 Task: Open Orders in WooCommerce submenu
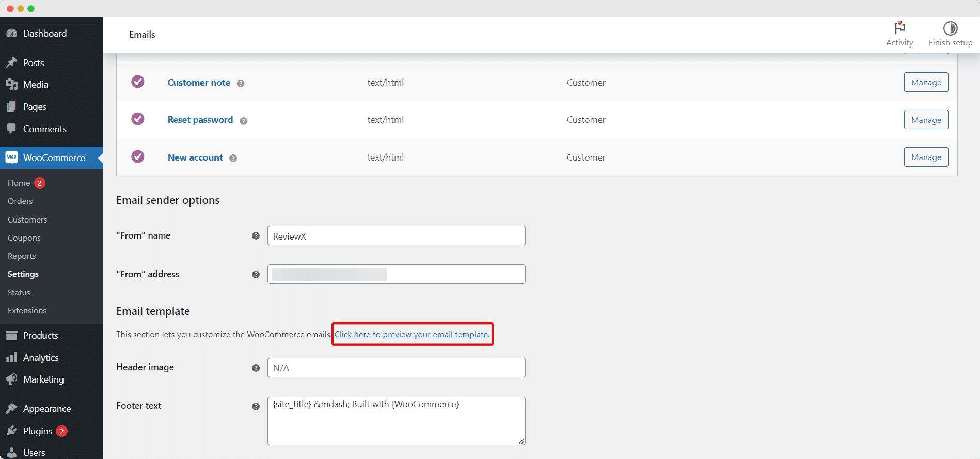(20, 201)
